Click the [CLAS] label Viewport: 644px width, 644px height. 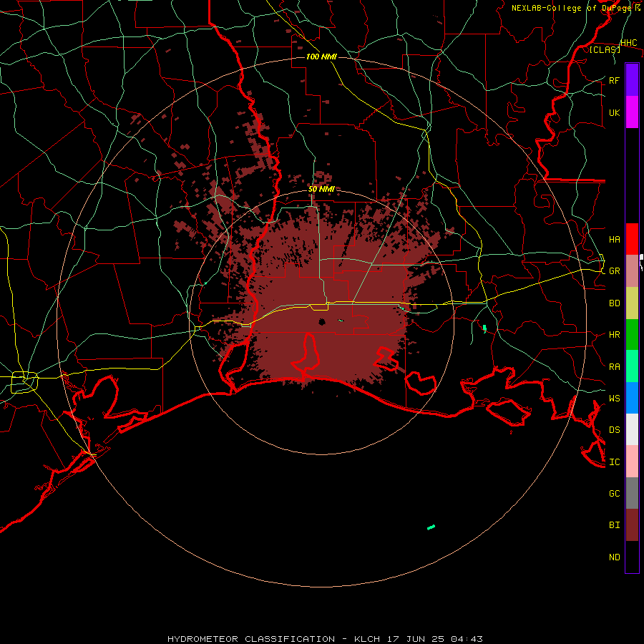(x=605, y=49)
